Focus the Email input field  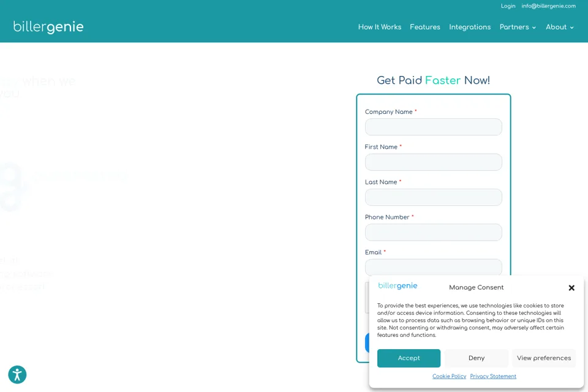click(x=434, y=267)
